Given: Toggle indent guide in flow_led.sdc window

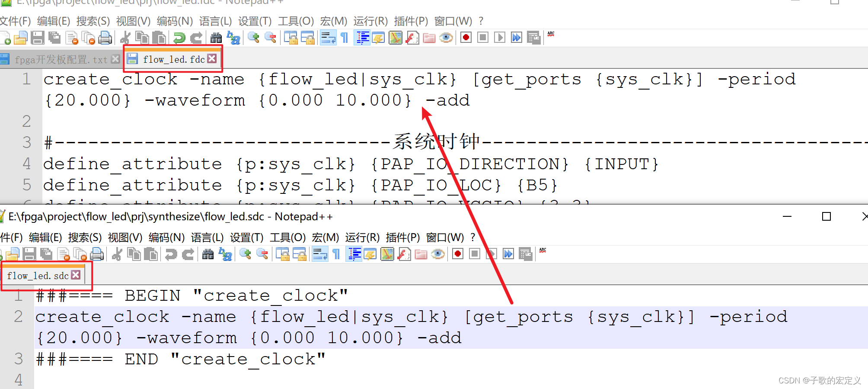Looking at the screenshot, I should pyautogui.click(x=354, y=254).
